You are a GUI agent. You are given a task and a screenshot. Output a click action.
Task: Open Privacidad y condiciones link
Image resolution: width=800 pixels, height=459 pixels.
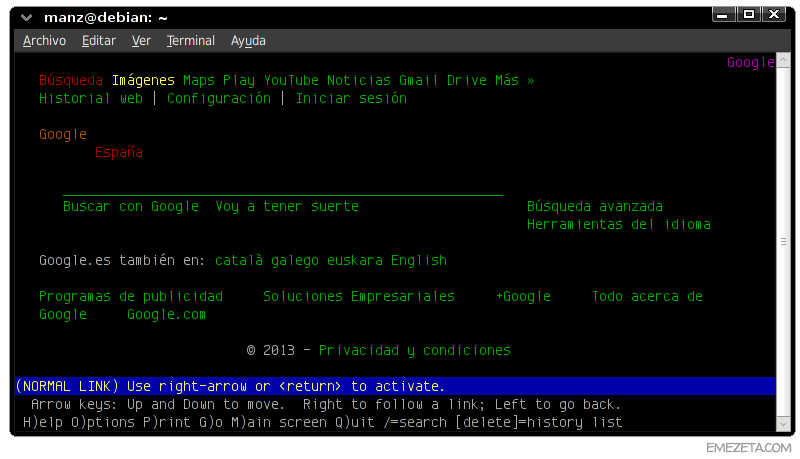[414, 351]
